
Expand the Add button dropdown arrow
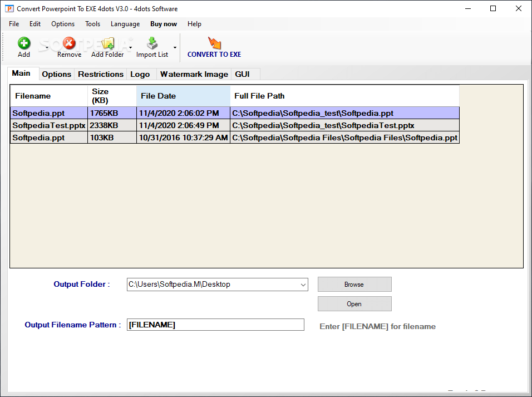tap(47, 47)
